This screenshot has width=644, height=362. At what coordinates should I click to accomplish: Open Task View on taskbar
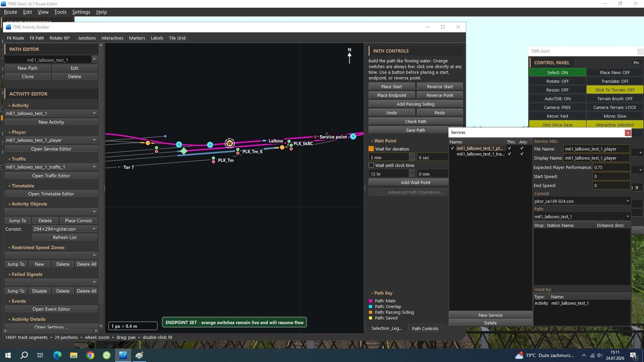click(x=40, y=355)
